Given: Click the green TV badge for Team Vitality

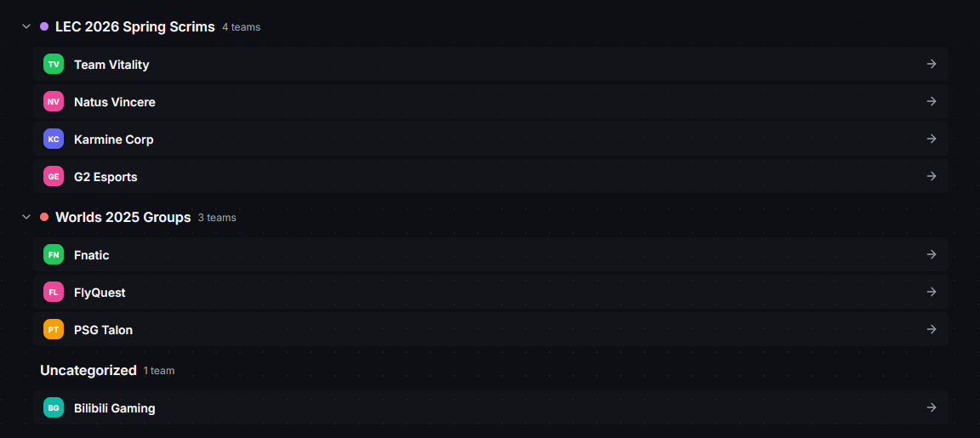Looking at the screenshot, I should [54, 65].
